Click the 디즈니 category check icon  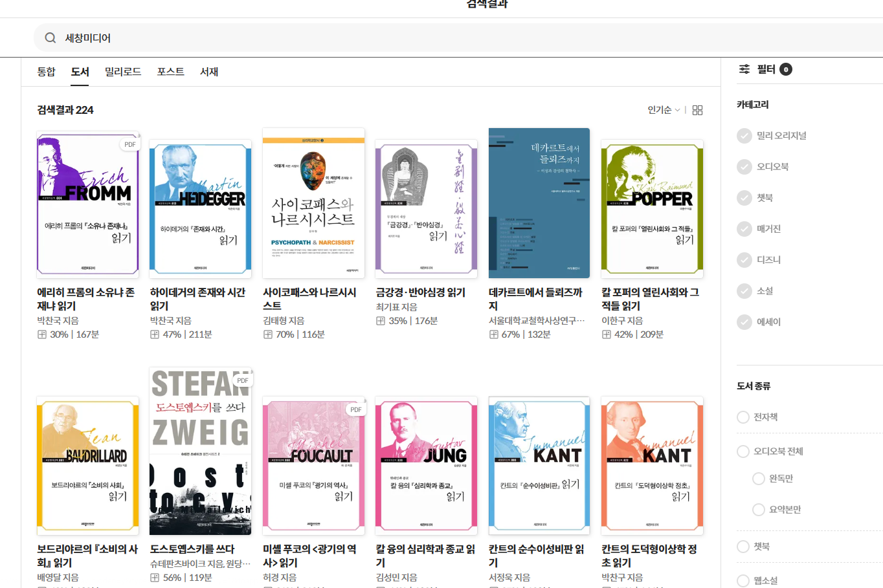[x=744, y=260]
